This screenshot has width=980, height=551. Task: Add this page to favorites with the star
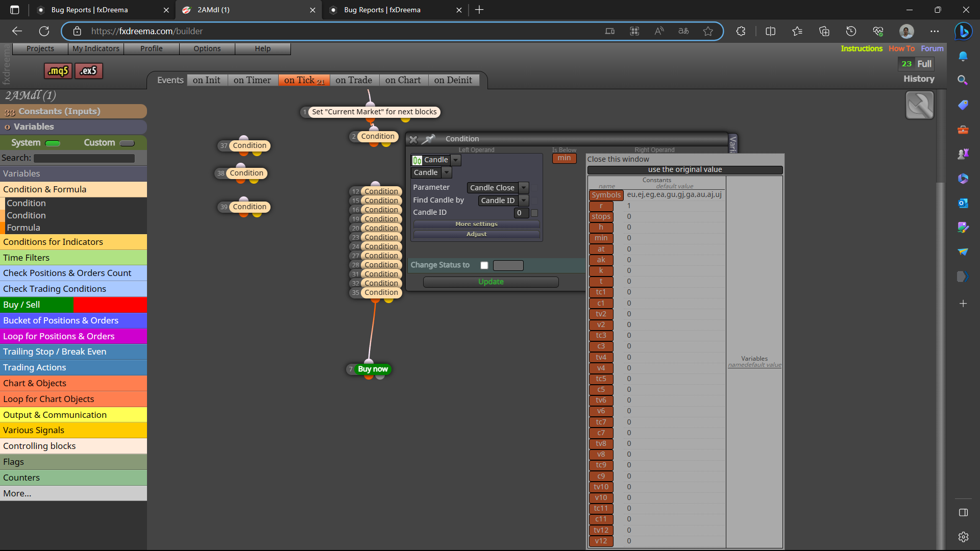pos(708,31)
